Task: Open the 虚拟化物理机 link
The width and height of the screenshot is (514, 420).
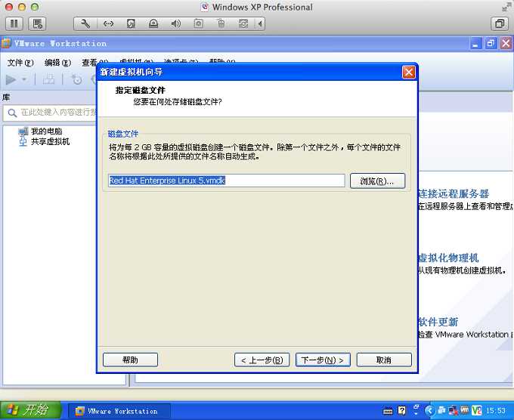Action: 448,258
